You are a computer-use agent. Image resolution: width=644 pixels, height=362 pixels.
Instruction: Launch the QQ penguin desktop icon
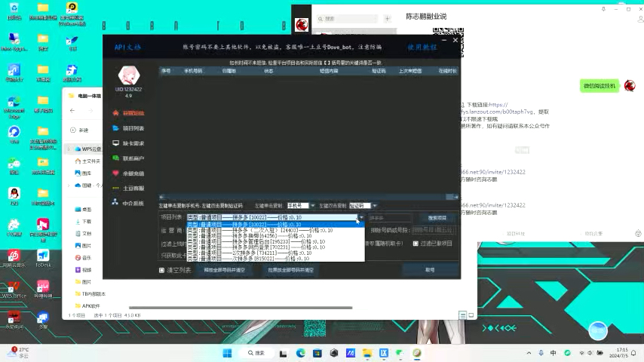(14, 196)
